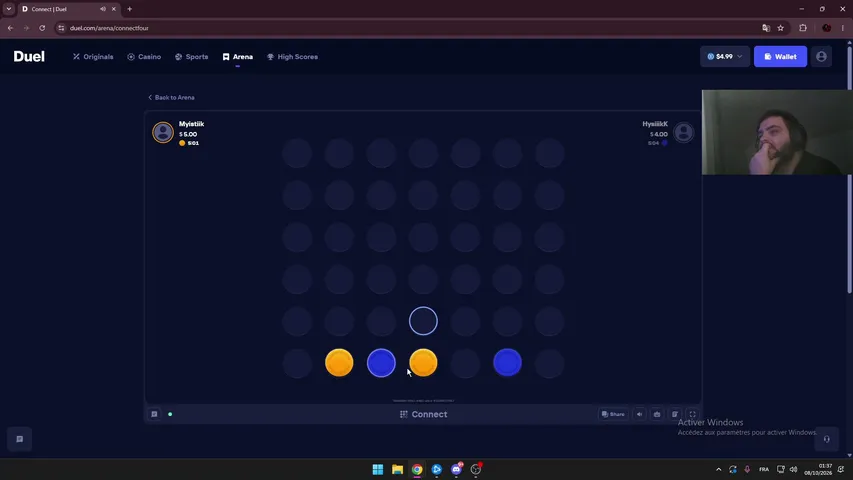Bookmark this page with the star

[781, 28]
